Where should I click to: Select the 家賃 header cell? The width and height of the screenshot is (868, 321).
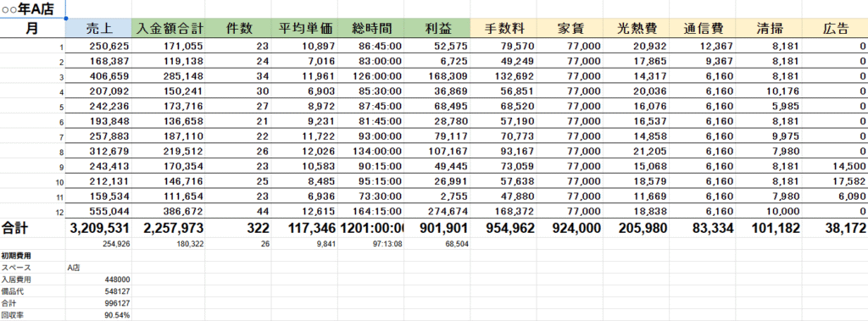pyautogui.click(x=569, y=29)
